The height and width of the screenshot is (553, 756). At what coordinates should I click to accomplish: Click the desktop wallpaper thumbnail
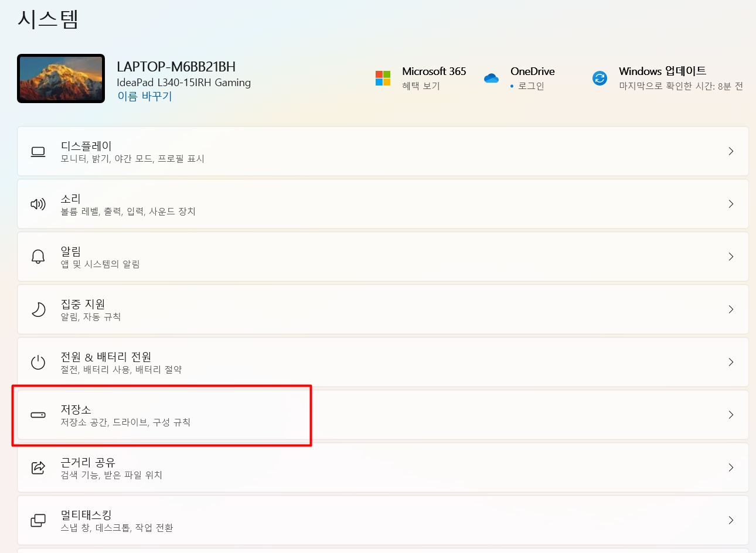(x=61, y=78)
